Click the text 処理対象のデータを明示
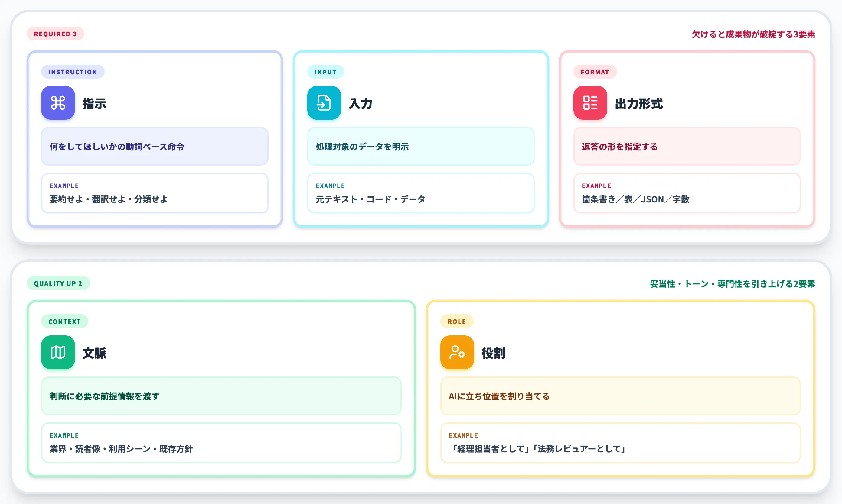The height and width of the screenshot is (504, 842). (362, 147)
